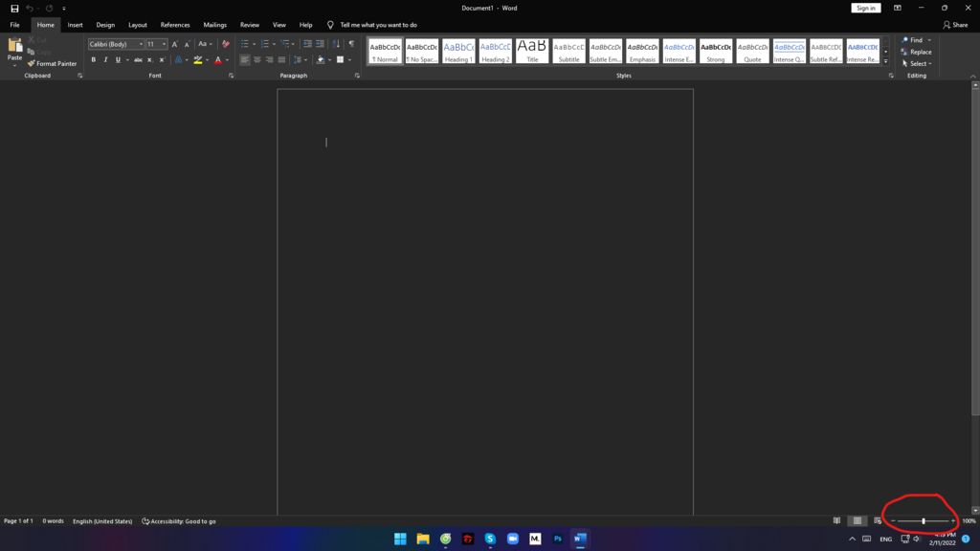Click the Sign in button

point(865,8)
